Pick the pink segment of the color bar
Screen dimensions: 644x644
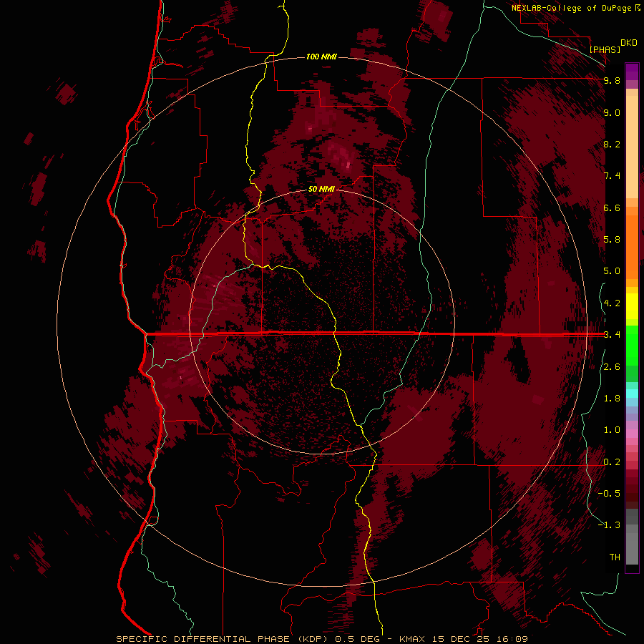(632, 434)
